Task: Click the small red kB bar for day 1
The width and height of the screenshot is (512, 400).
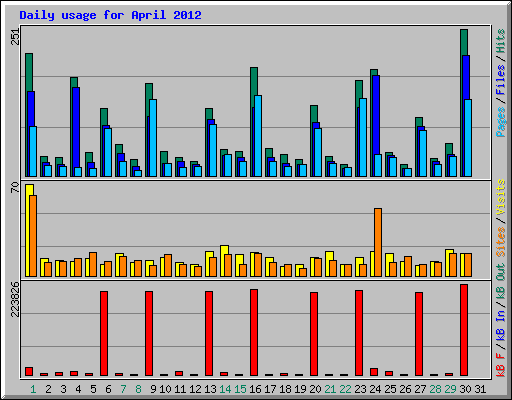Action: click(29, 372)
